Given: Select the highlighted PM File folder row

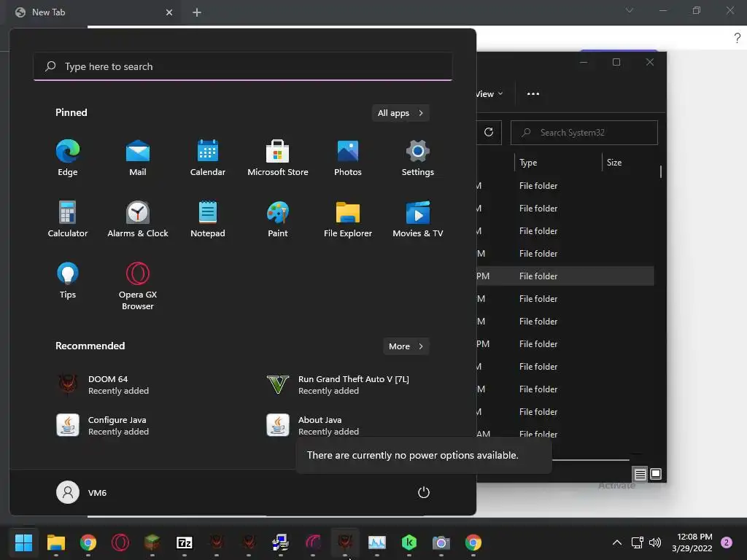Looking at the screenshot, I should (x=565, y=276).
